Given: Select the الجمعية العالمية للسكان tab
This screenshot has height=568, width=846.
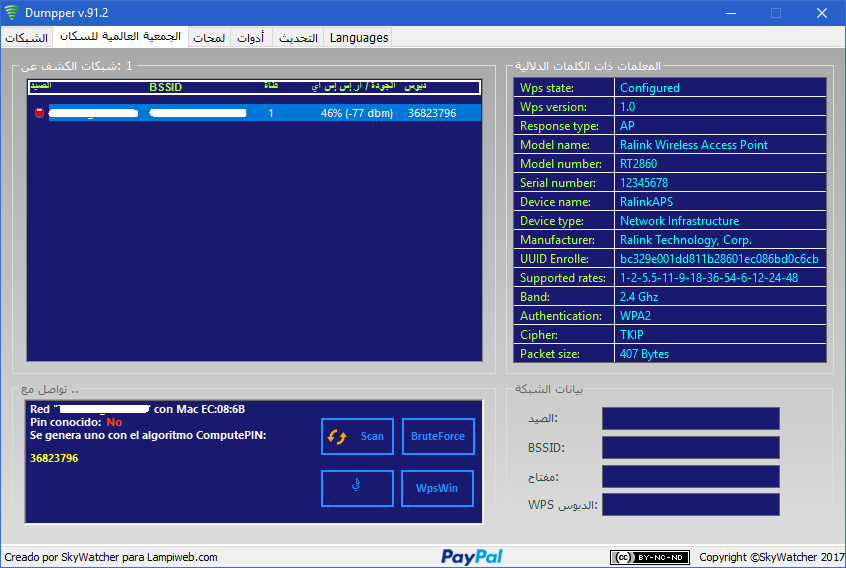Looking at the screenshot, I should 120,36.
